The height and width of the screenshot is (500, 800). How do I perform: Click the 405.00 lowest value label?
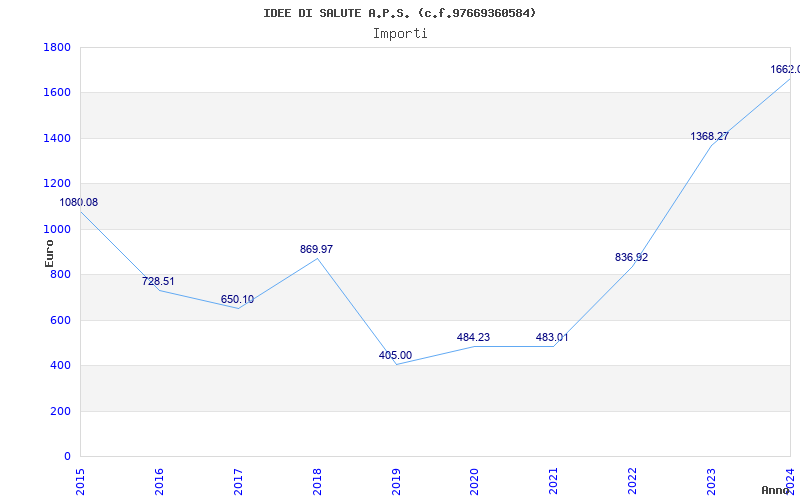395,356
